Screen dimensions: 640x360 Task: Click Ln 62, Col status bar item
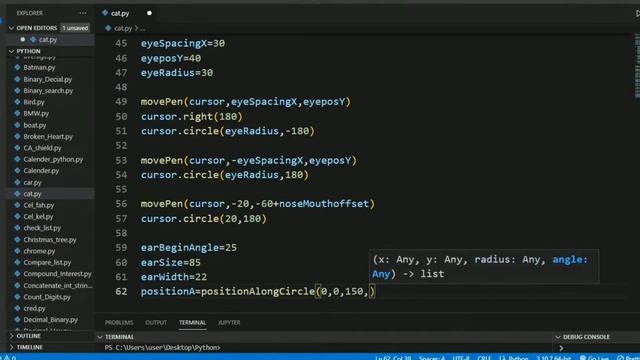pos(393,358)
